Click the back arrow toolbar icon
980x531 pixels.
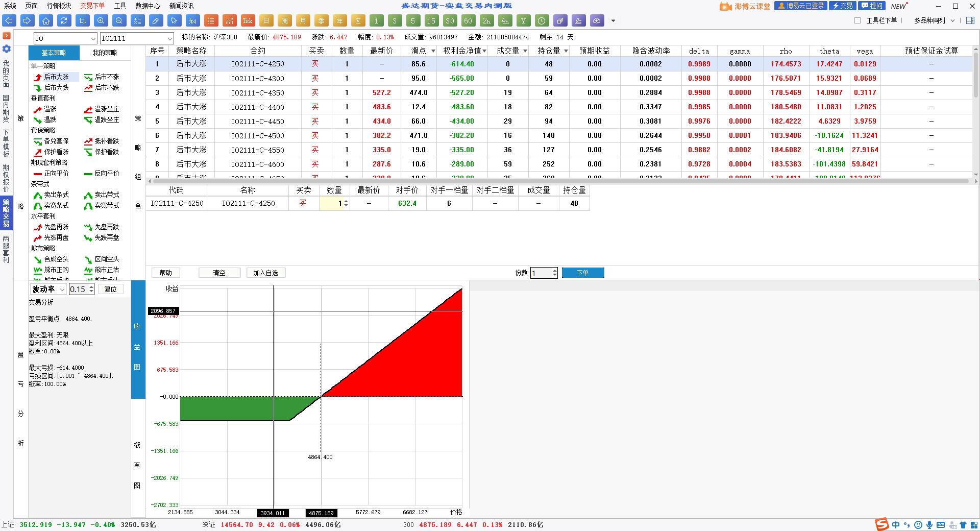(9, 21)
